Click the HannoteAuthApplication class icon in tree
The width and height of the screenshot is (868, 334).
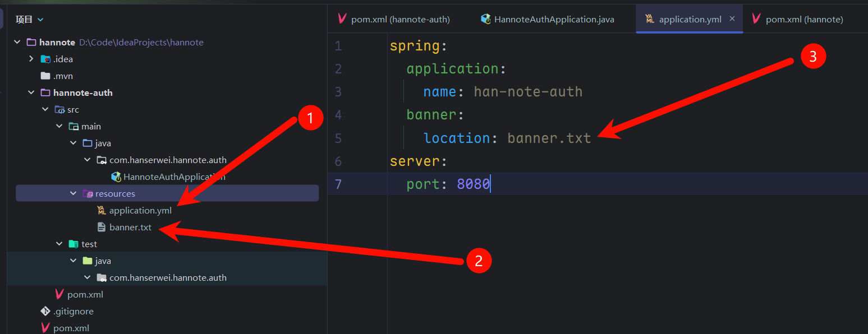coord(116,177)
